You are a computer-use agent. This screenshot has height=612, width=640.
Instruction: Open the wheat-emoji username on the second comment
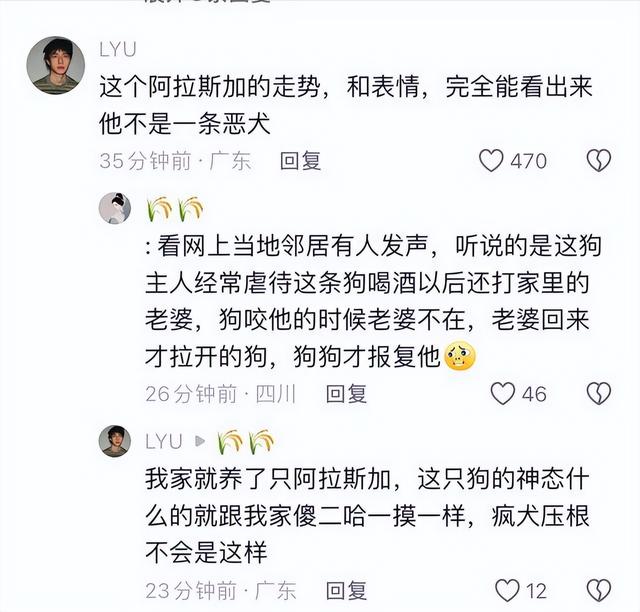click(175, 209)
